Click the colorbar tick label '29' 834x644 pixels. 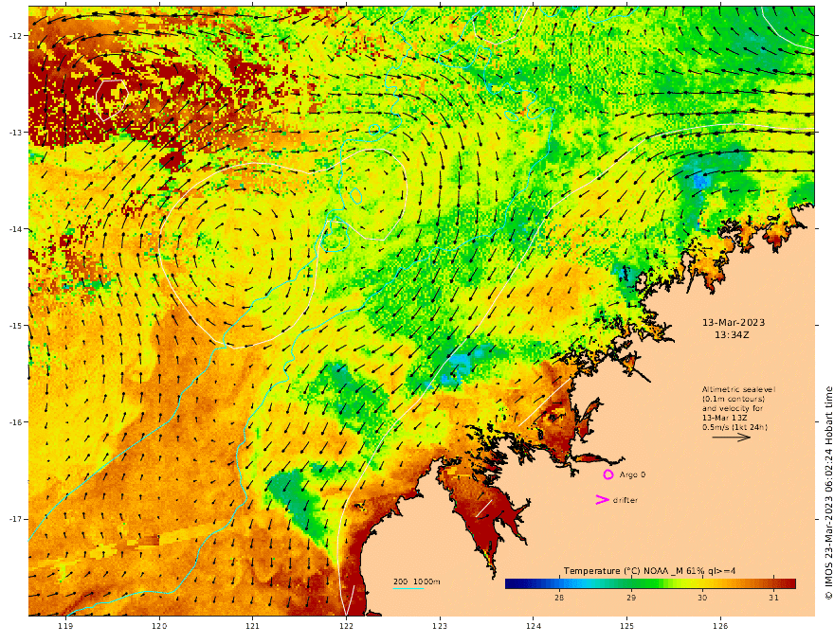pyautogui.click(x=631, y=598)
